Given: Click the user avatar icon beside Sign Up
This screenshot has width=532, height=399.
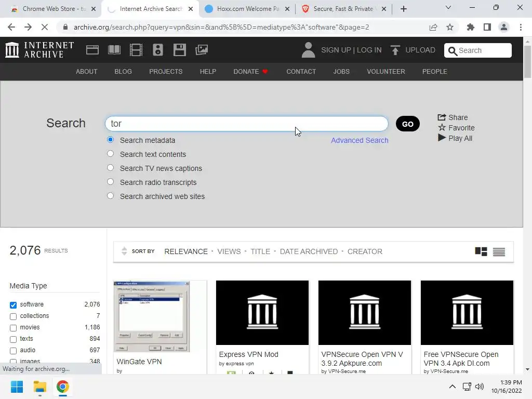Looking at the screenshot, I should pos(308,50).
